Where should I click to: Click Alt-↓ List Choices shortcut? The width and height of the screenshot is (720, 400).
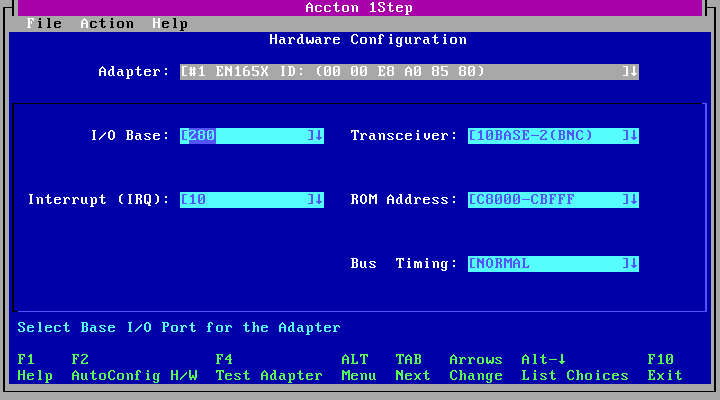(x=575, y=367)
